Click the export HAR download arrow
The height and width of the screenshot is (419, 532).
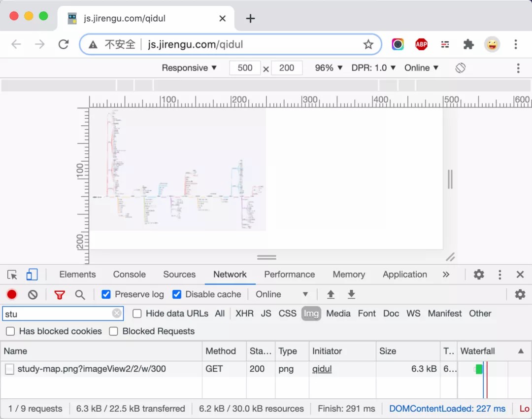click(351, 294)
